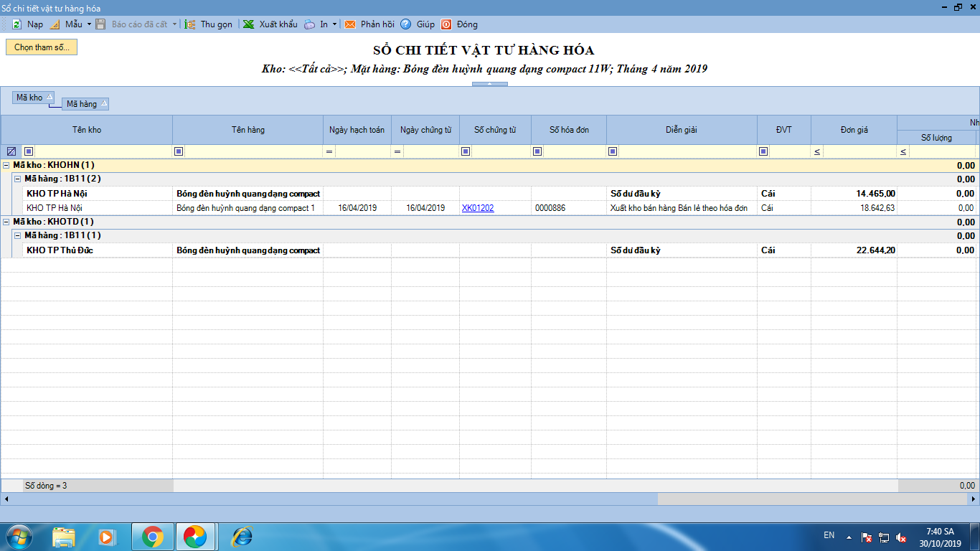This screenshot has height=551, width=980.
Task: Toggle filter condition box under Tên hàng
Action: point(179,151)
